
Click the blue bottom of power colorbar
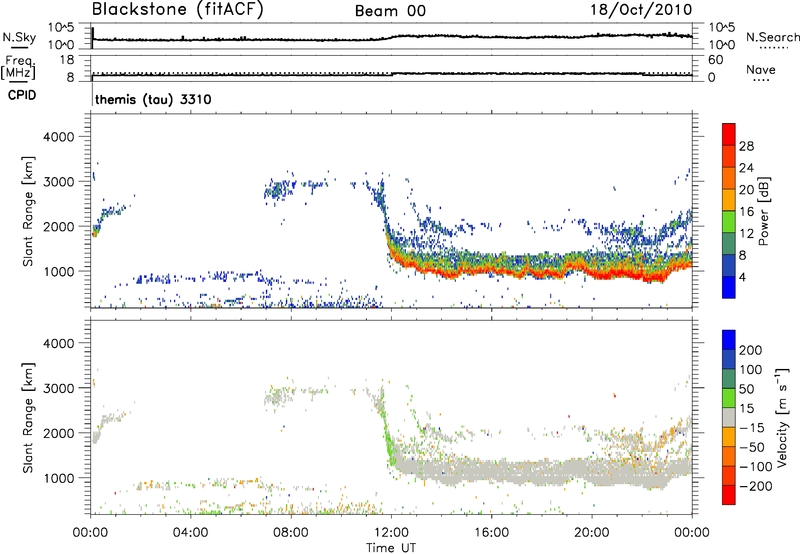pyautogui.click(x=729, y=287)
